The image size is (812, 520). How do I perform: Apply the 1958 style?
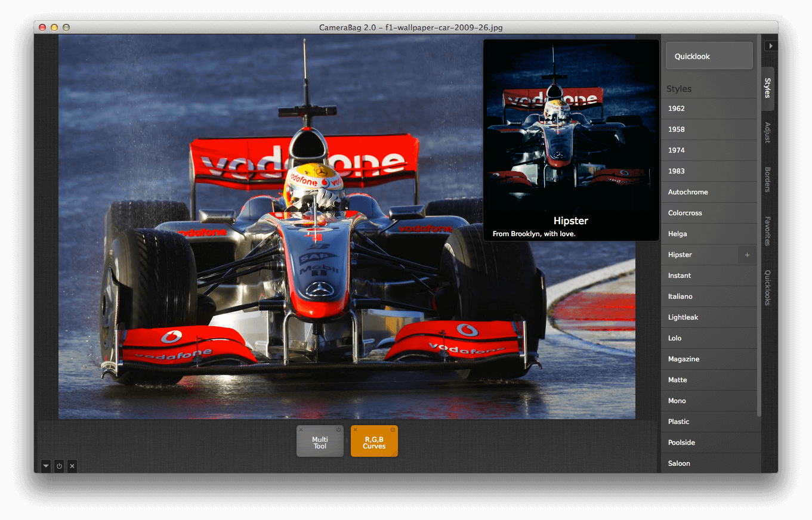tap(709, 129)
